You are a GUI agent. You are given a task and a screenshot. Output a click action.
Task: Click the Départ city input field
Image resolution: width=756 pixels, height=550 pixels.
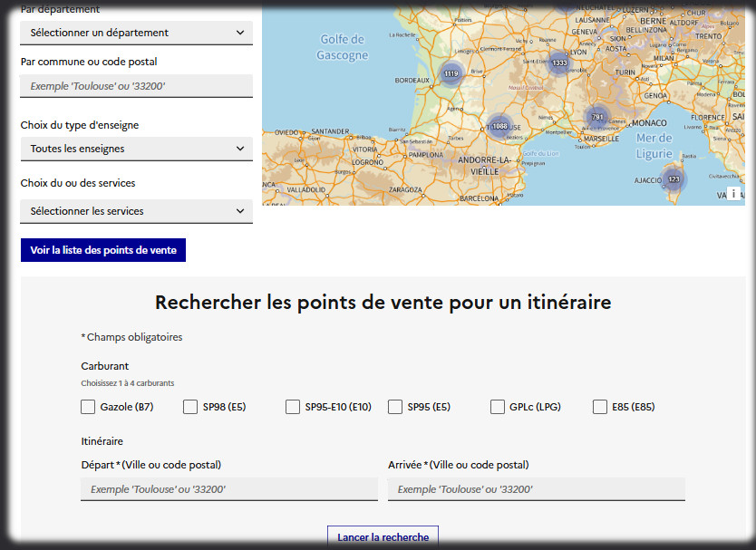coord(229,489)
